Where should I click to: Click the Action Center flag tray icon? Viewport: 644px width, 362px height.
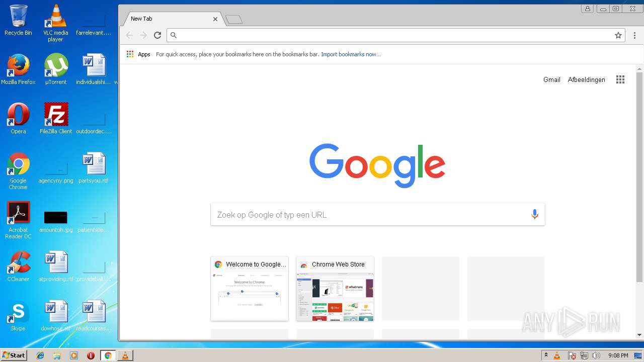click(x=572, y=355)
